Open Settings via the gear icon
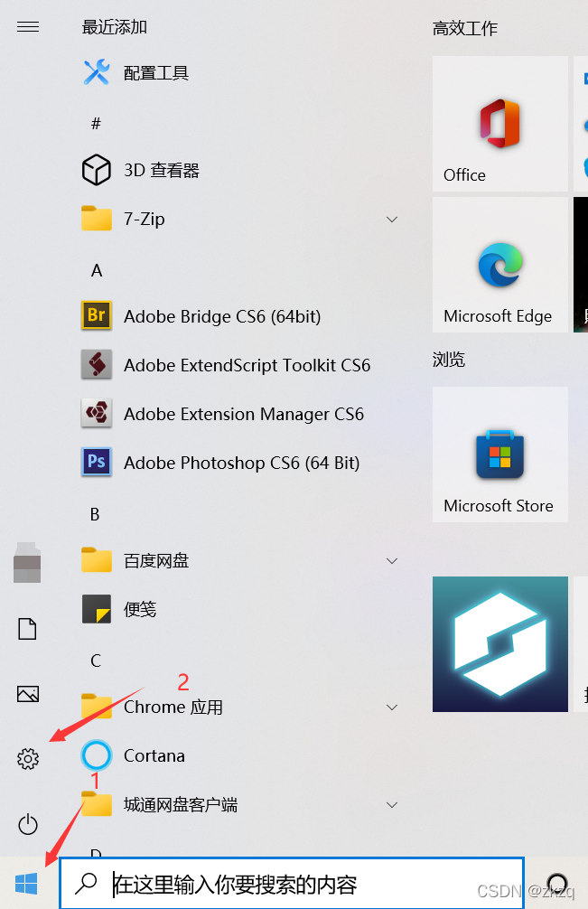The width and height of the screenshot is (588, 909). click(x=27, y=760)
